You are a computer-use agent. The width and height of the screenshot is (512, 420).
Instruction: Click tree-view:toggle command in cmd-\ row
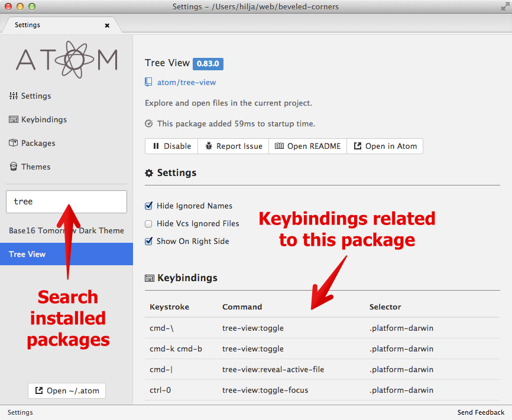coord(252,328)
